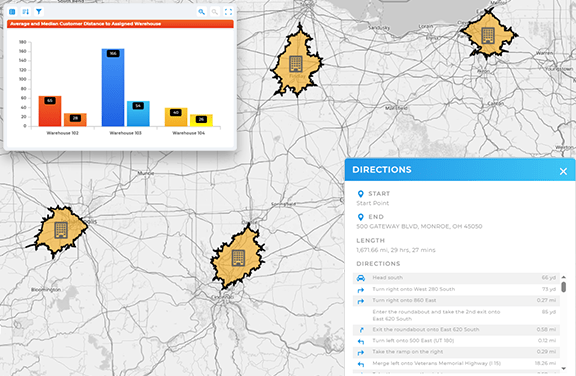Click the end address 500 Gateway Blvd
The height and width of the screenshot is (376, 576).
pos(419,227)
